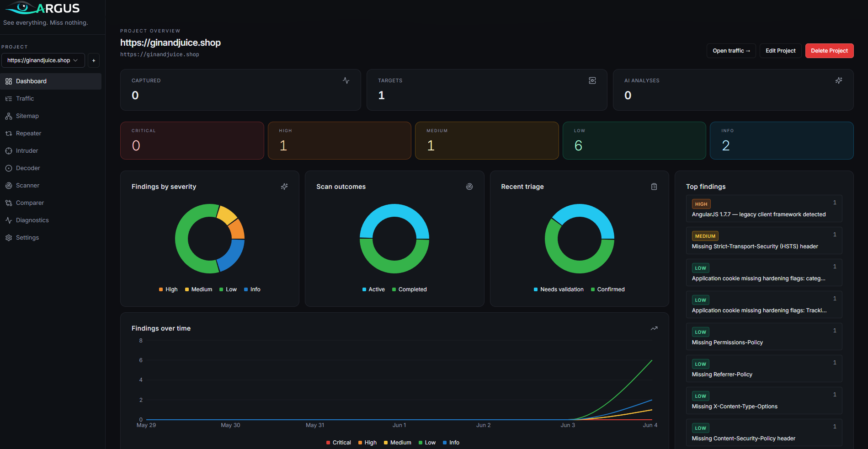Open the Missing X-Content-Type-Options finding
Viewport: 868px width, 449px height.
(764, 401)
